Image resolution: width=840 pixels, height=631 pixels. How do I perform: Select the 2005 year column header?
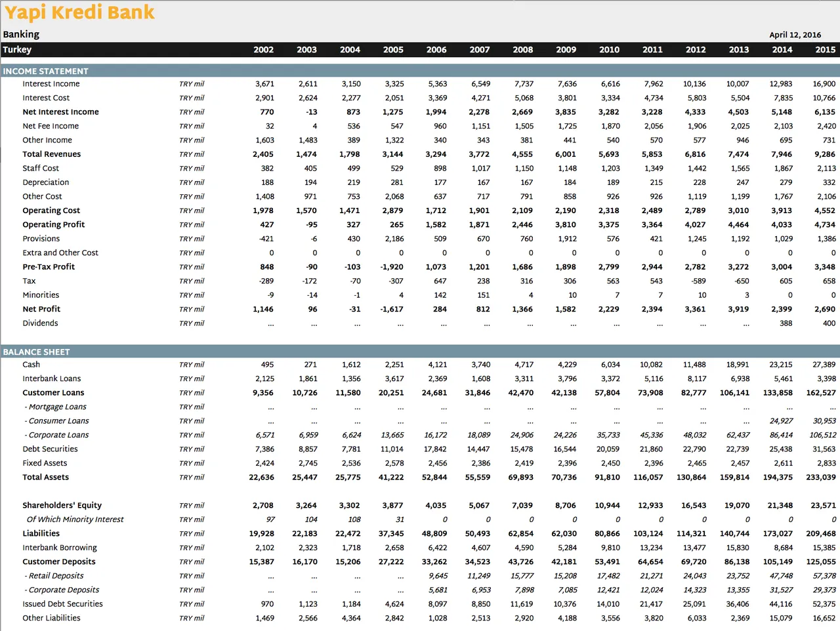394,50
